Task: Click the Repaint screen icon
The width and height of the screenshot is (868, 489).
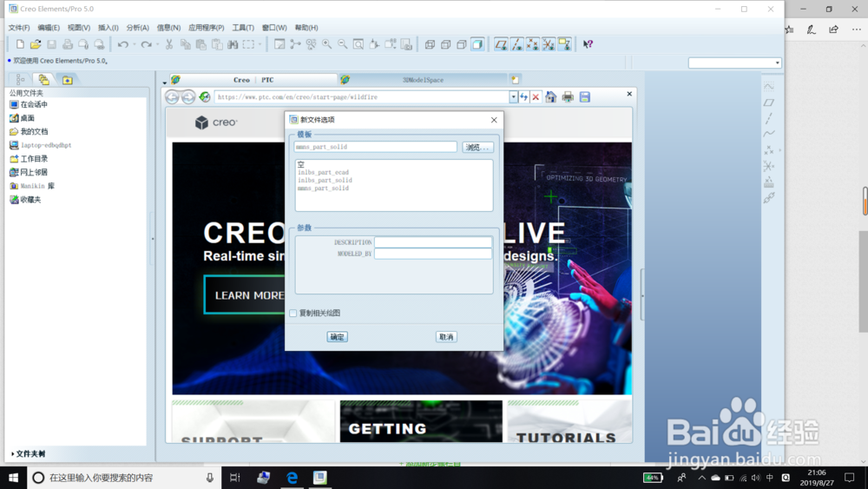Action: pos(279,44)
